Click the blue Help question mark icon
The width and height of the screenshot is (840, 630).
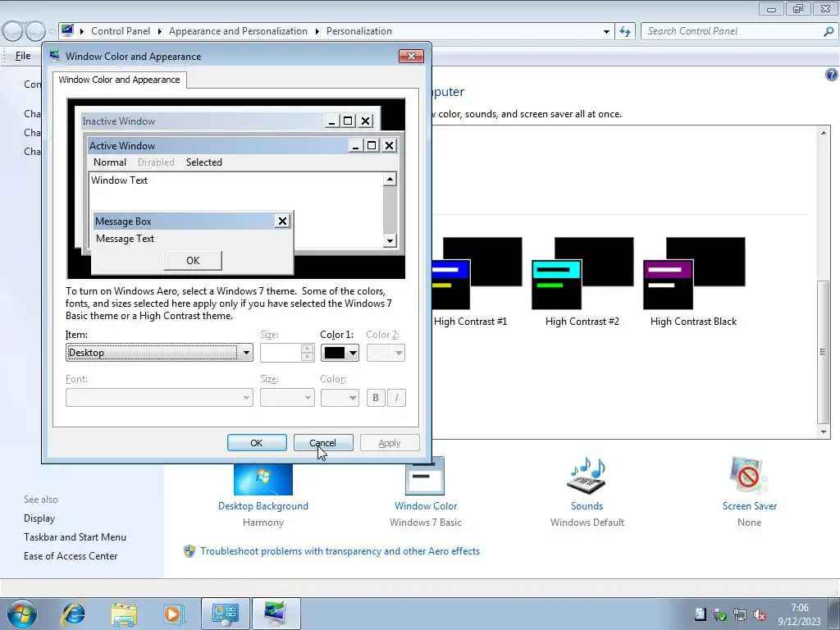832,75
